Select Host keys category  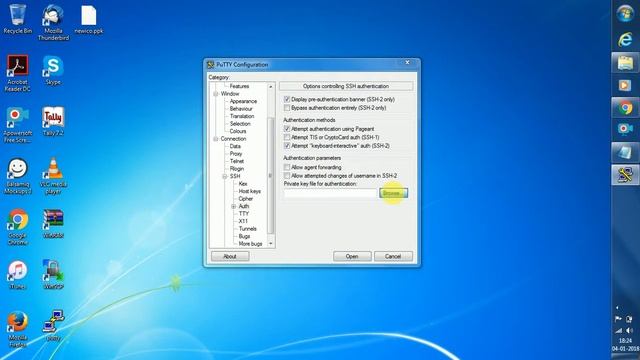point(249,191)
